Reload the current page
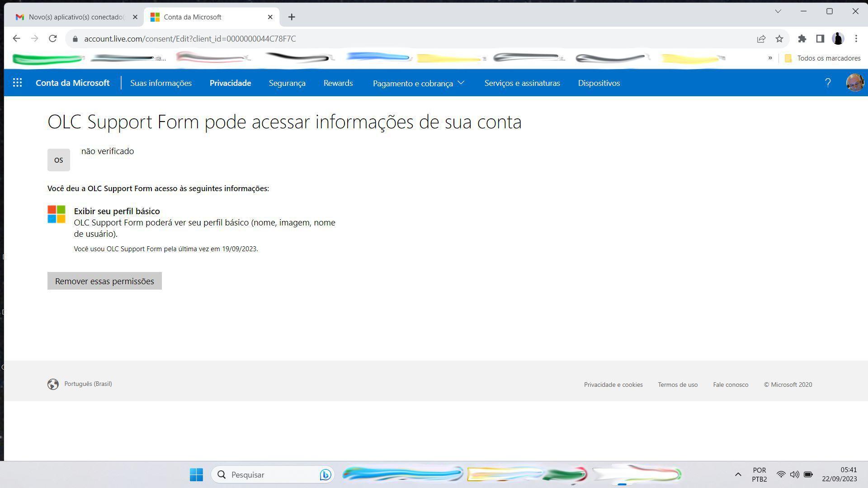 coord(53,38)
